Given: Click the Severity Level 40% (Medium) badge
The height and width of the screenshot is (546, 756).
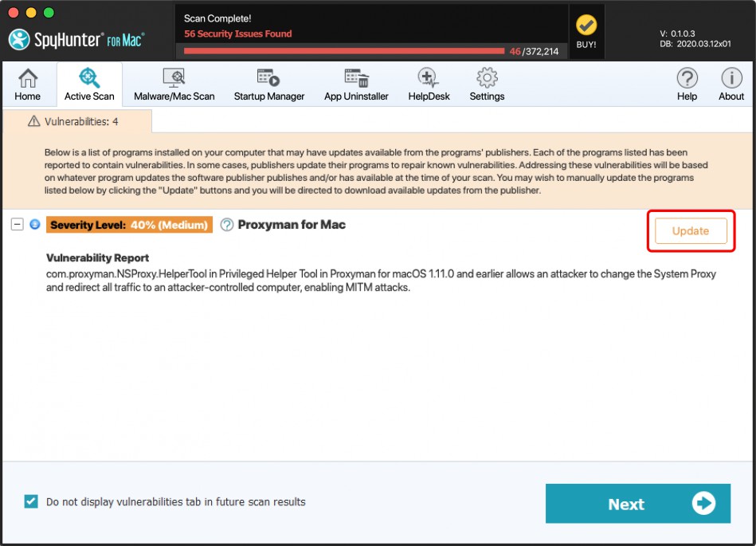Looking at the screenshot, I should click(129, 225).
